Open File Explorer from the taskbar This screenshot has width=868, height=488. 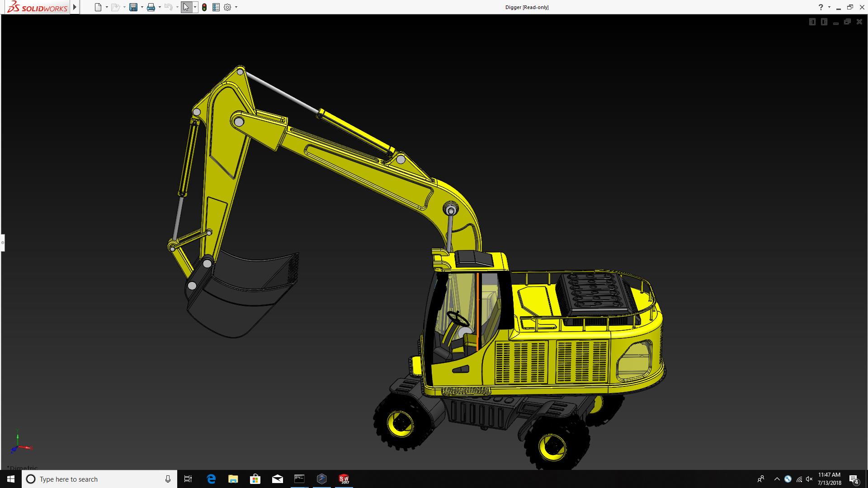[x=233, y=479]
